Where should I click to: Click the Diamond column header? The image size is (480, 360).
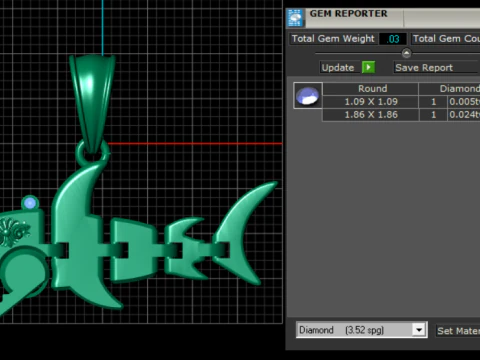point(450,89)
